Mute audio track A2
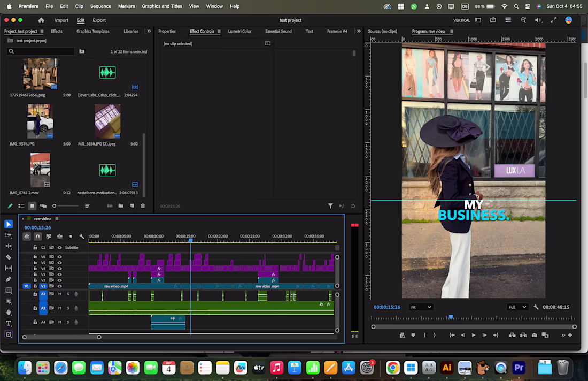The height and width of the screenshot is (381, 588). [x=60, y=294]
